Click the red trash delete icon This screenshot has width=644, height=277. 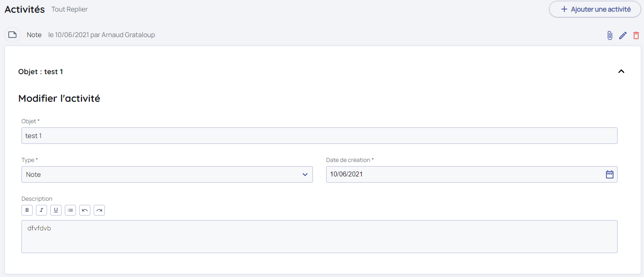tap(636, 35)
